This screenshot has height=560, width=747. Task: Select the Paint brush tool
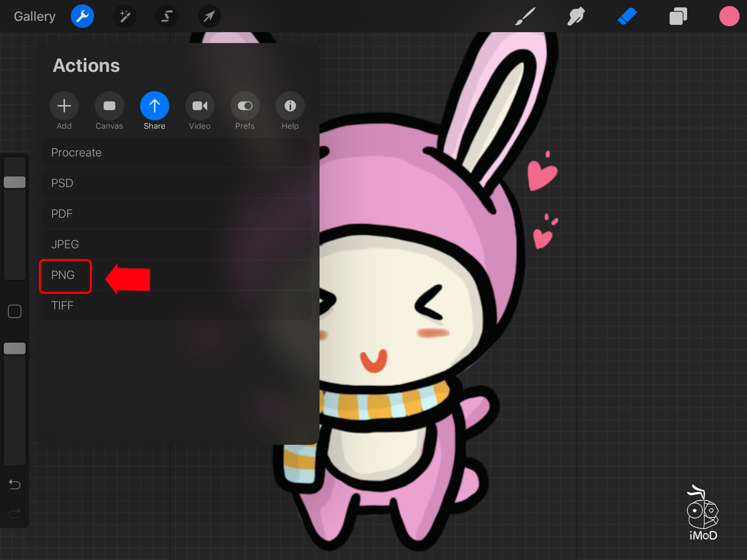525,17
